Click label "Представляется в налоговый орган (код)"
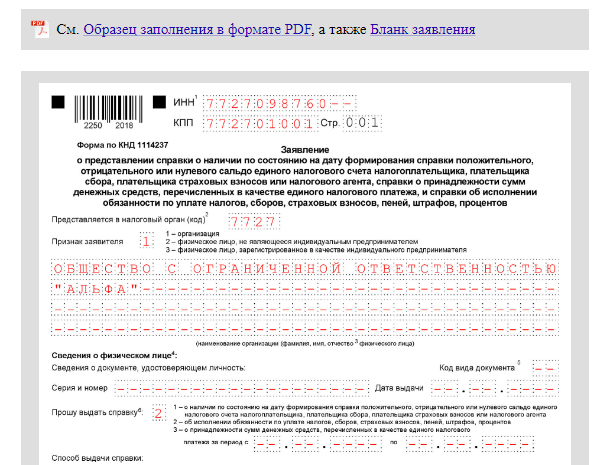Viewport: 606px width, 465px height. pyautogui.click(x=129, y=219)
